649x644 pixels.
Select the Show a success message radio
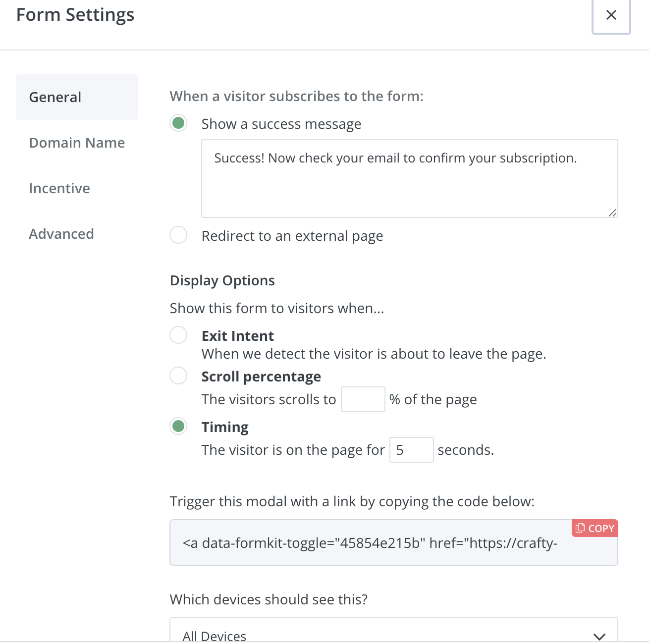coord(178,123)
